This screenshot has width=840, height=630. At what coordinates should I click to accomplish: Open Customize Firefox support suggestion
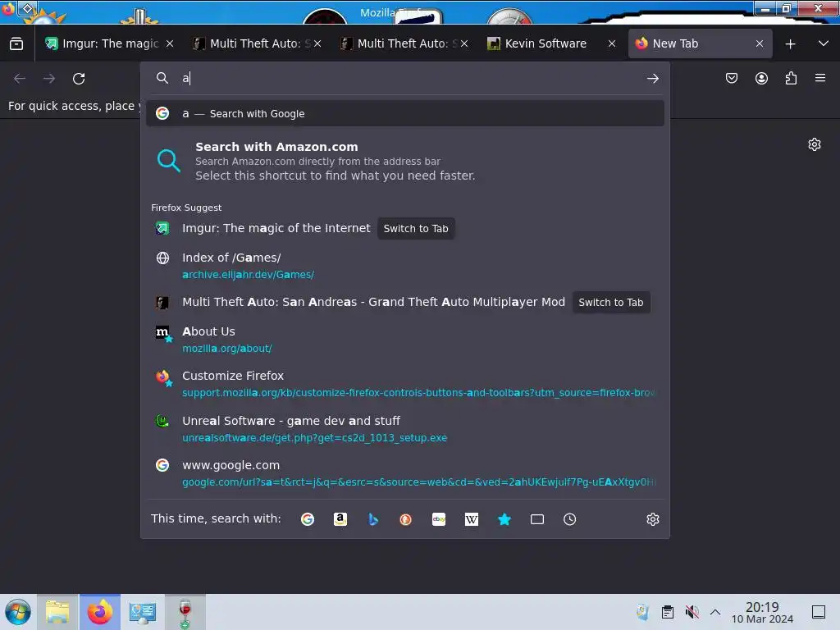point(405,384)
